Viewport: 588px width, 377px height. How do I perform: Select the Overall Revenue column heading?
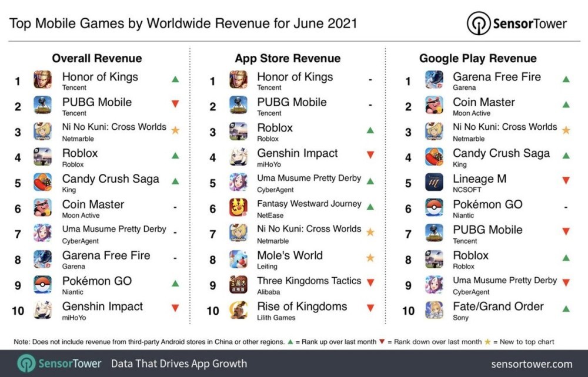(97, 58)
